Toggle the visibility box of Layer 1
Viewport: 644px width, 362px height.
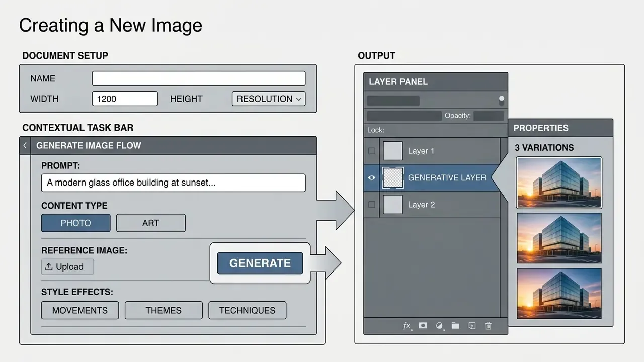pyautogui.click(x=372, y=151)
